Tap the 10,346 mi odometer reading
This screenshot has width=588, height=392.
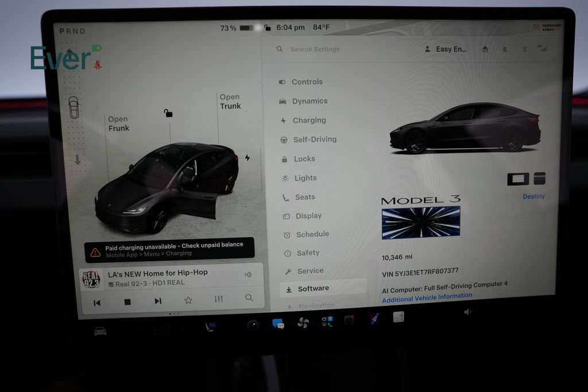[x=397, y=257]
